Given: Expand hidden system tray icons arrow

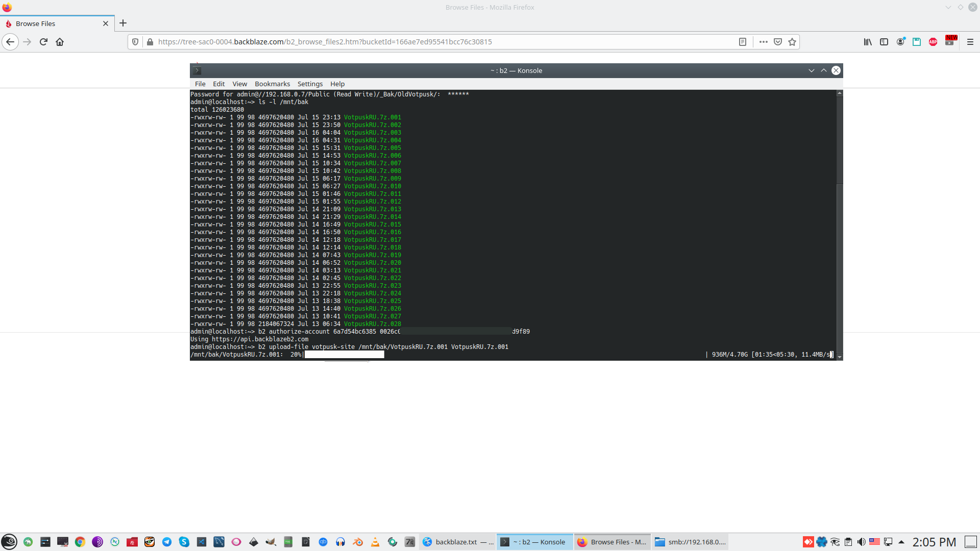Looking at the screenshot, I should 901,542.
